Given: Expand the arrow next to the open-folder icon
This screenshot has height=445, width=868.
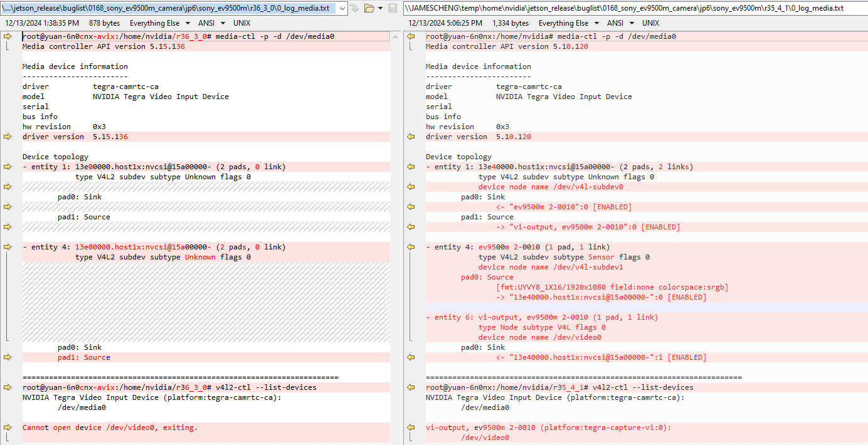Looking at the screenshot, I should [380, 8].
